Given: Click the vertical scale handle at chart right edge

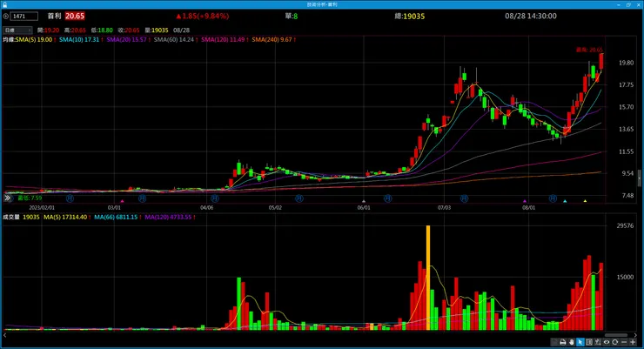Looking at the screenshot, I should (640, 178).
